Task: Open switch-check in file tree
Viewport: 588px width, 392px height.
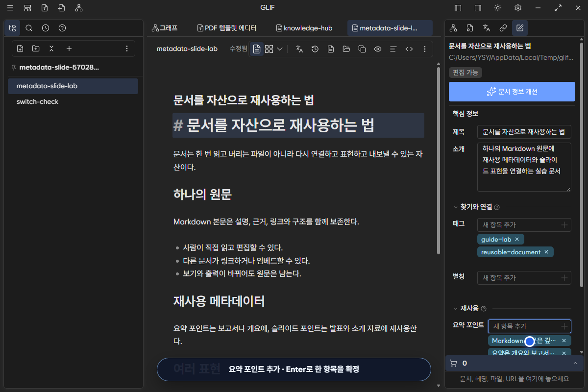Action: coord(73,101)
